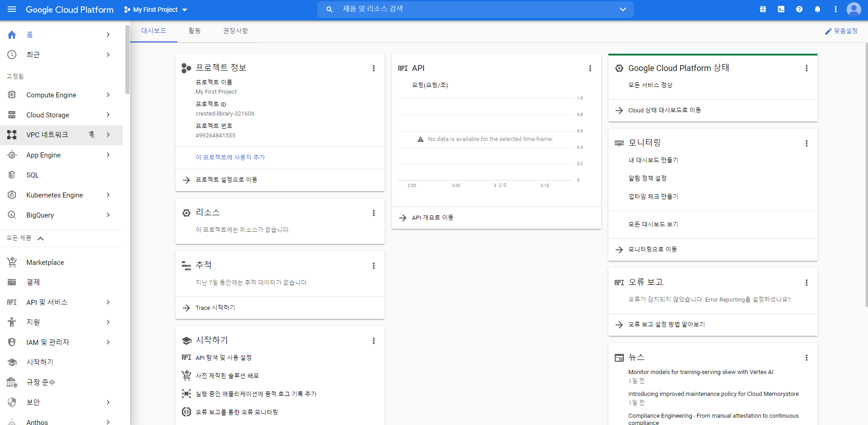Image resolution: width=868 pixels, height=425 pixels.
Task: Expand Compute Engine submenu chevron
Action: coord(108,95)
